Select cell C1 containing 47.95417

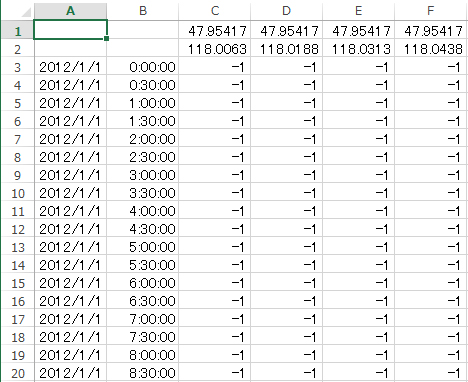point(215,31)
